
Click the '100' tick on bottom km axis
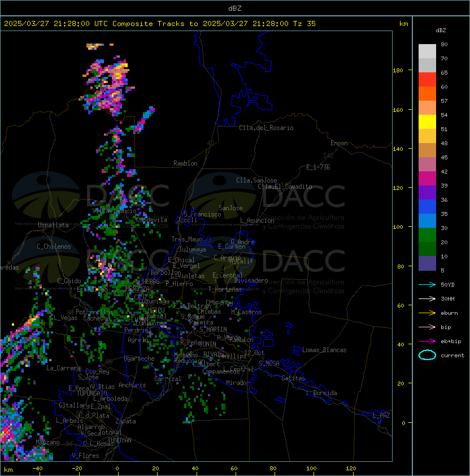[x=311, y=469]
